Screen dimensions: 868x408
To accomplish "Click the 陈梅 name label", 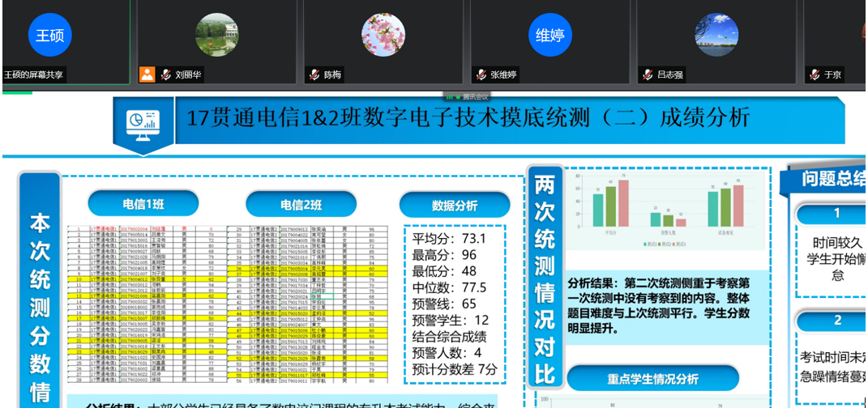I will click(x=333, y=74).
